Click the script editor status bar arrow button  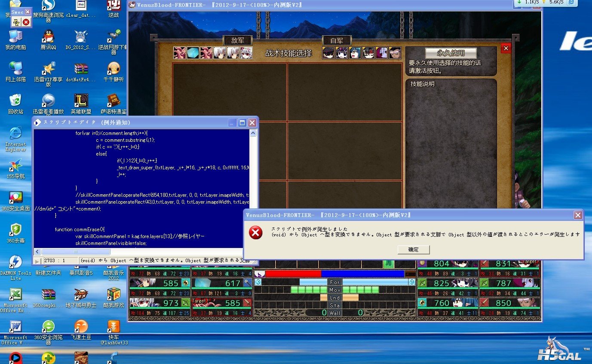pyautogui.click(x=37, y=261)
